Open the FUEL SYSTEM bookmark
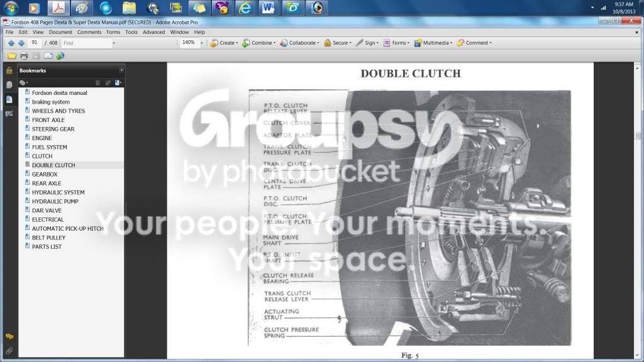 point(49,147)
